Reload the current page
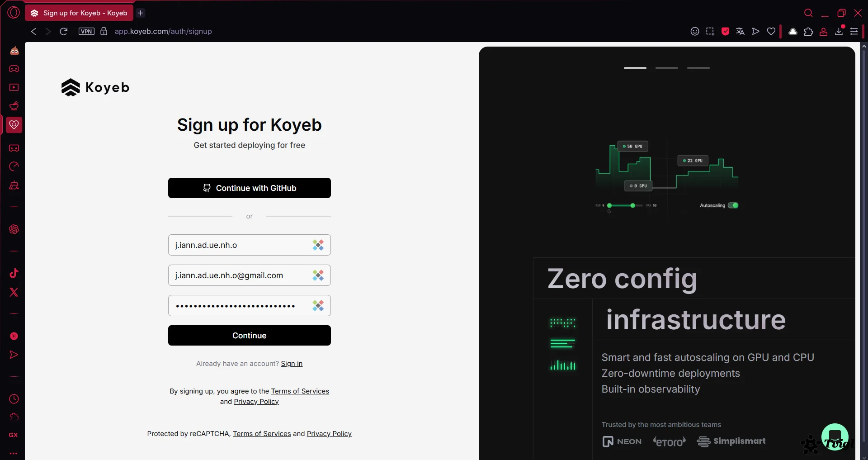 point(64,31)
